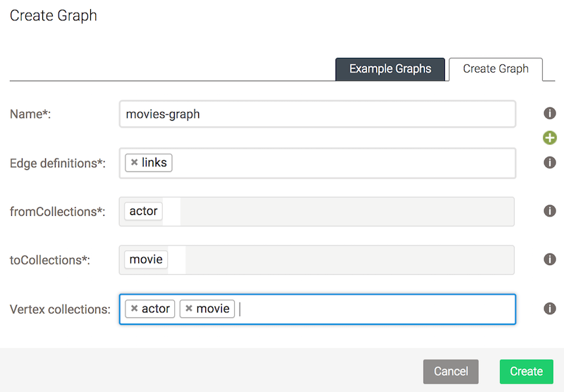Focus the Name input with movies-graph
The width and height of the screenshot is (564, 392).
318,114
